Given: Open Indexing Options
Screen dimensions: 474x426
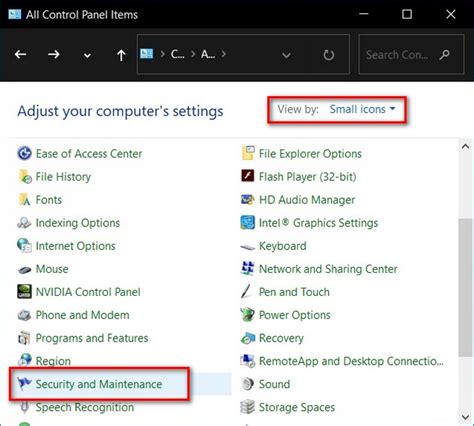Looking at the screenshot, I should (78, 223).
